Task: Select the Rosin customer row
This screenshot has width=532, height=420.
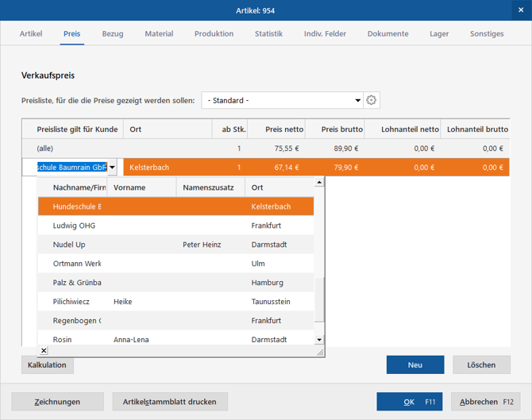Action: coord(175,338)
